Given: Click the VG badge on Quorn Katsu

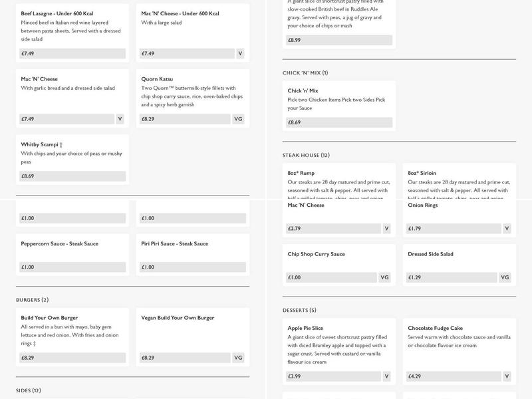Looking at the screenshot, I should 239,119.
